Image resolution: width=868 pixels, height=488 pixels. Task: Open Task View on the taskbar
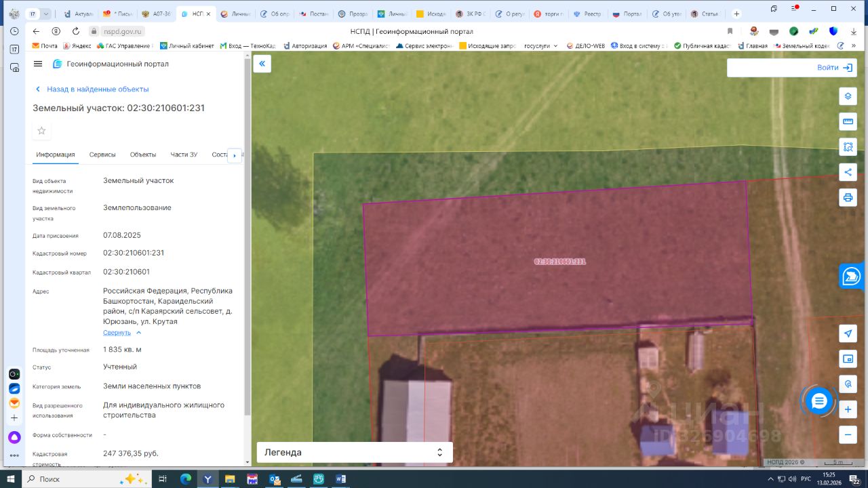pos(163,479)
